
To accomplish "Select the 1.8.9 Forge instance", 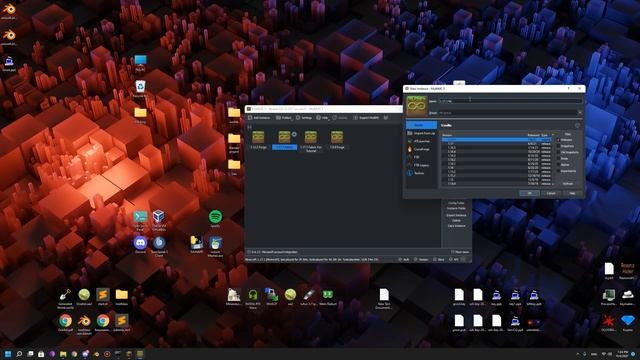I will coord(337,140).
